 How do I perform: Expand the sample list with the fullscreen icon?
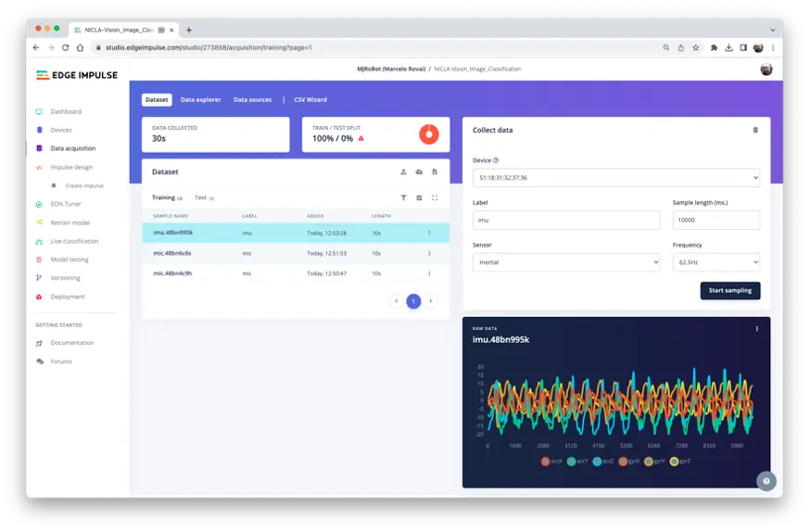(x=435, y=197)
